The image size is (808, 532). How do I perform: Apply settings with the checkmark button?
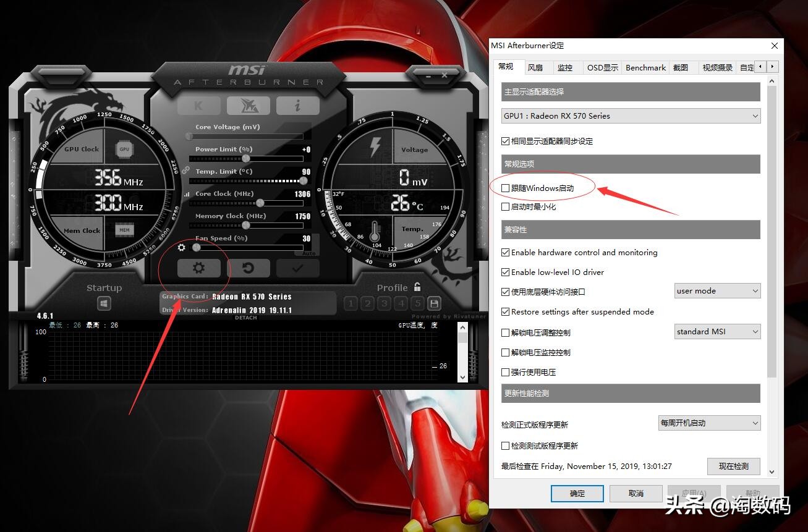coord(298,268)
